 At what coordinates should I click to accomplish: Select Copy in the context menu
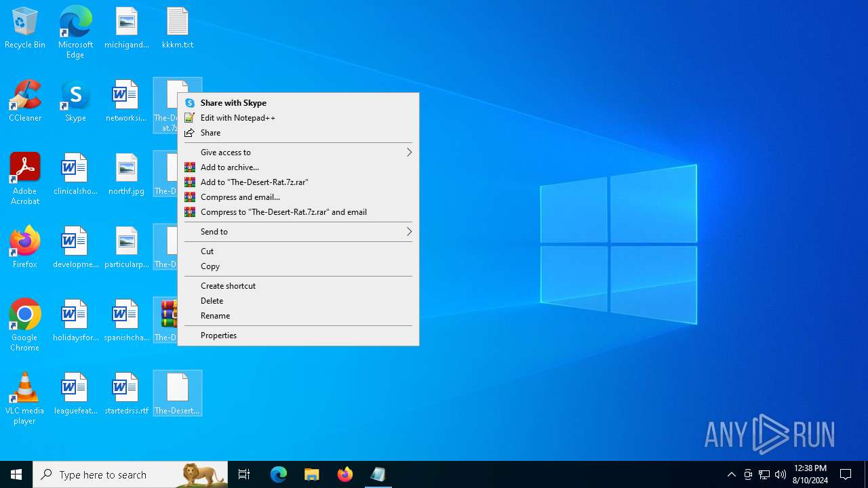click(298, 266)
